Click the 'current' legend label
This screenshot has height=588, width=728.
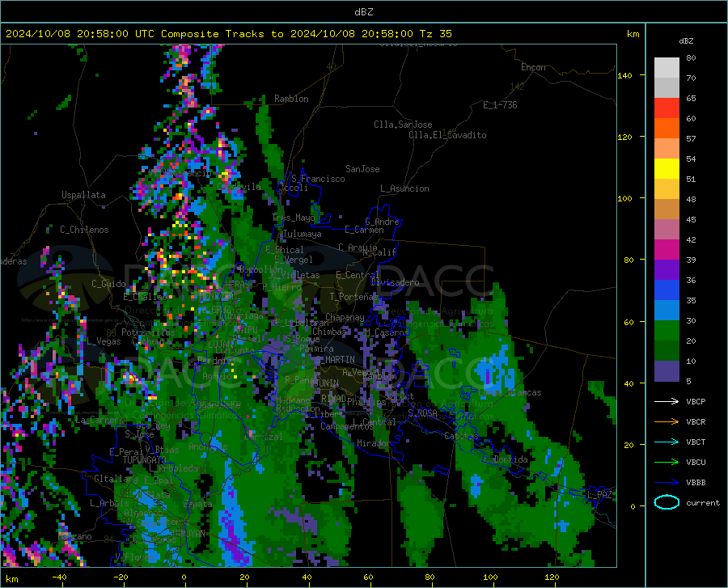click(703, 502)
